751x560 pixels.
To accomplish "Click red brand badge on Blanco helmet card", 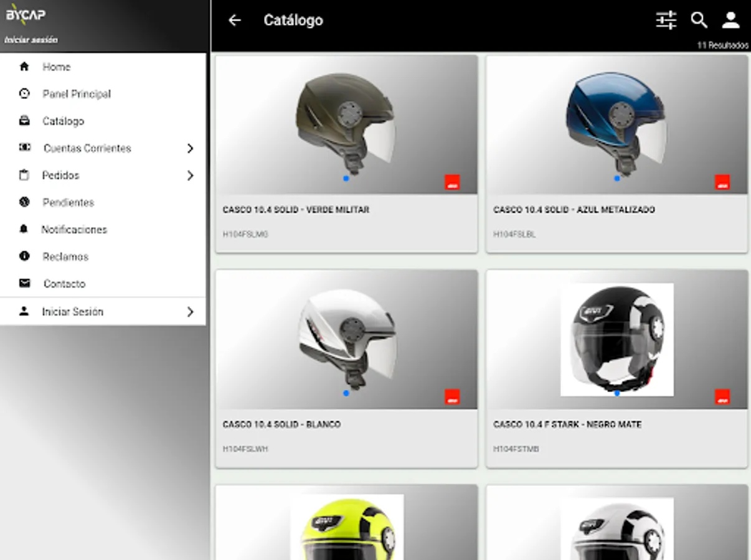I will [452, 397].
